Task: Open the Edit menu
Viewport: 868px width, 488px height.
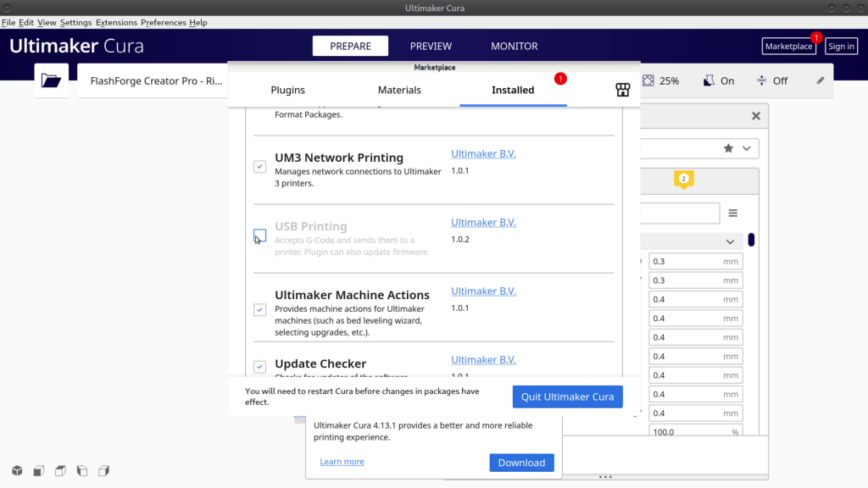Action: click(x=26, y=23)
